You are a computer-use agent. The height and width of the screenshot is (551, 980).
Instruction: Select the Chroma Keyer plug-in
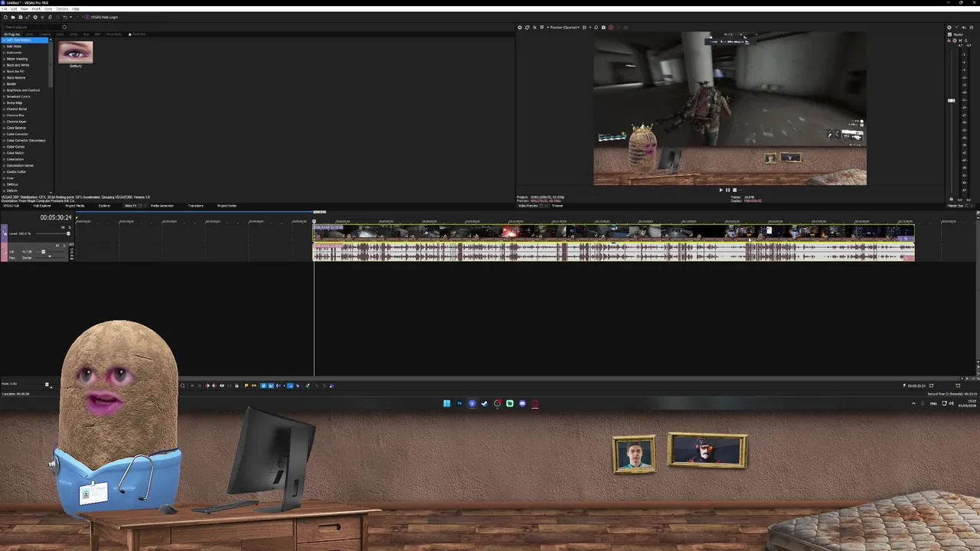[16, 122]
